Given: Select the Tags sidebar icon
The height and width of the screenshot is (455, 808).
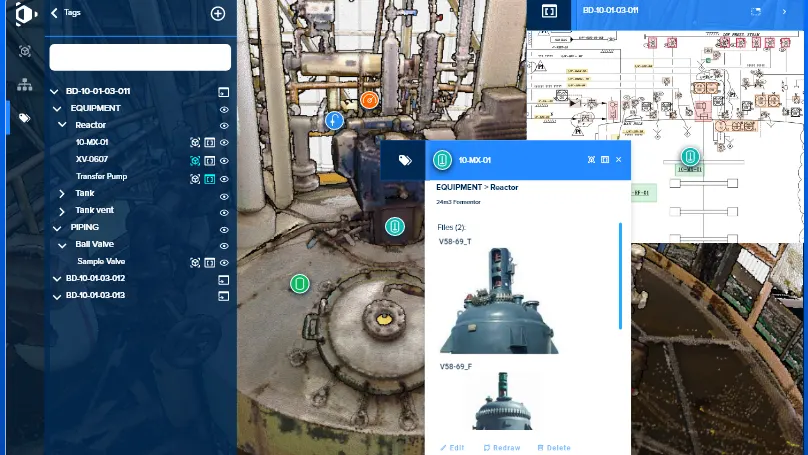Looking at the screenshot, I should (24, 118).
